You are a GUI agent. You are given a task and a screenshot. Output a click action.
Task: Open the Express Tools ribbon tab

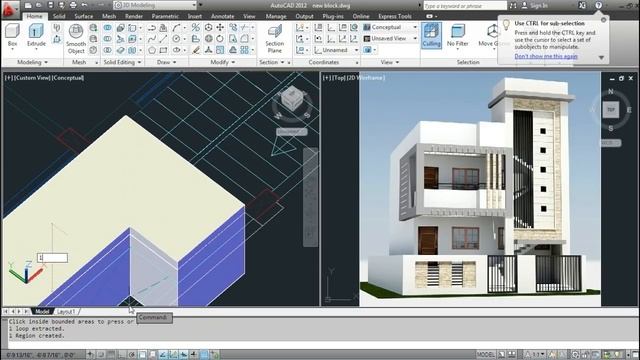coord(395,16)
